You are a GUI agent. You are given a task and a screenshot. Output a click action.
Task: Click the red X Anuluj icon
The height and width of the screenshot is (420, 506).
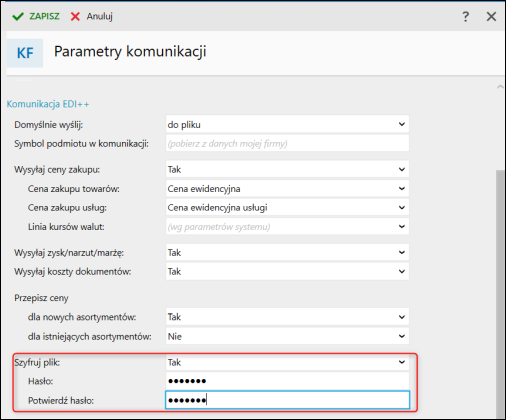click(75, 16)
